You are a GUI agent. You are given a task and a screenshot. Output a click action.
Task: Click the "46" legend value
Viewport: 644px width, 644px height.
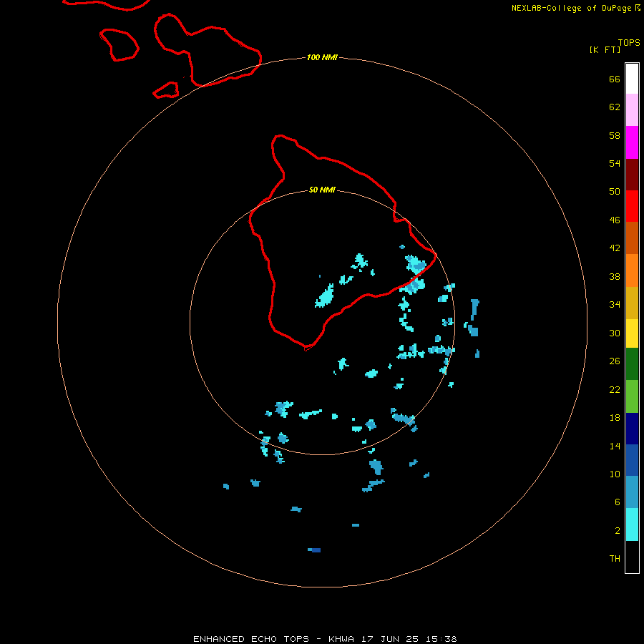(615, 220)
